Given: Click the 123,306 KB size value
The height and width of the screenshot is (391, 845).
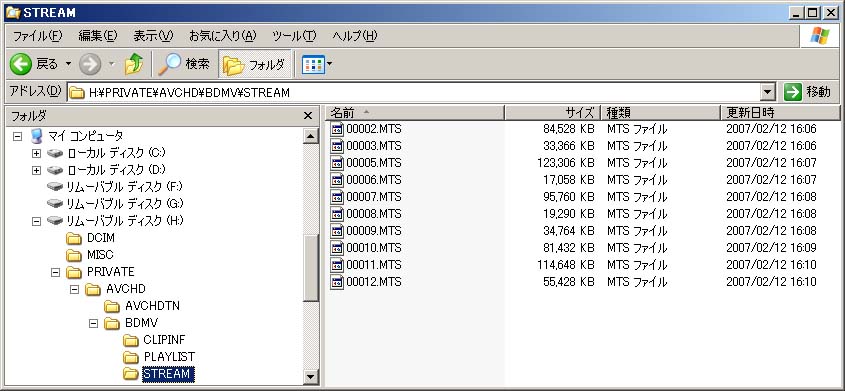Looking at the screenshot, I should 566,163.
